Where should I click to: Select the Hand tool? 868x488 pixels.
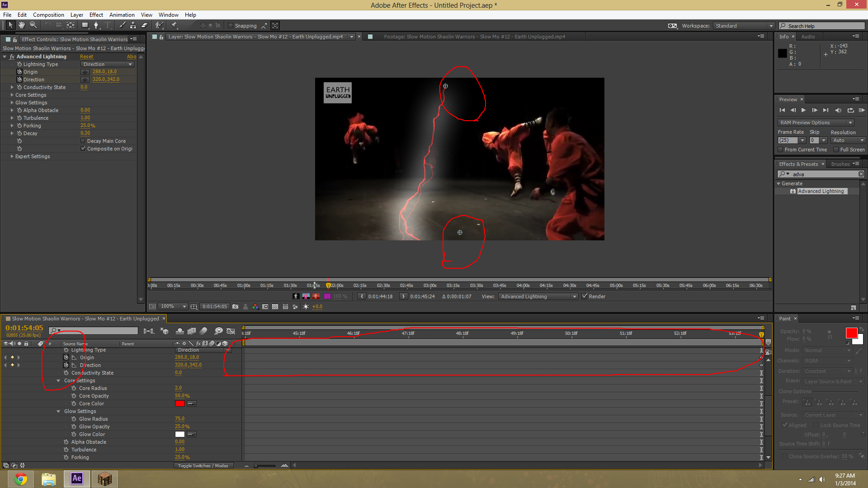pos(21,25)
